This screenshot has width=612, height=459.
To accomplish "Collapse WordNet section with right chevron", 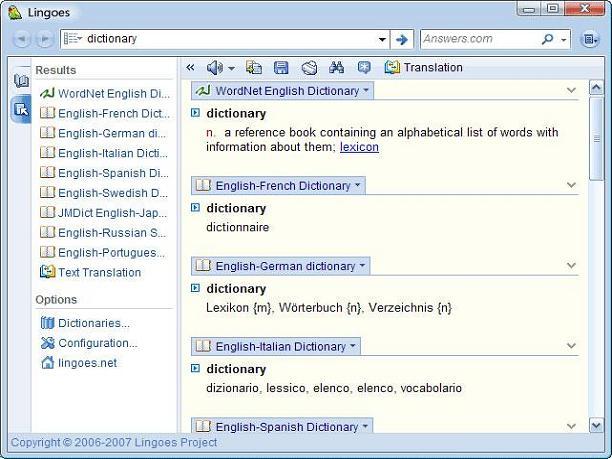I will point(571,91).
